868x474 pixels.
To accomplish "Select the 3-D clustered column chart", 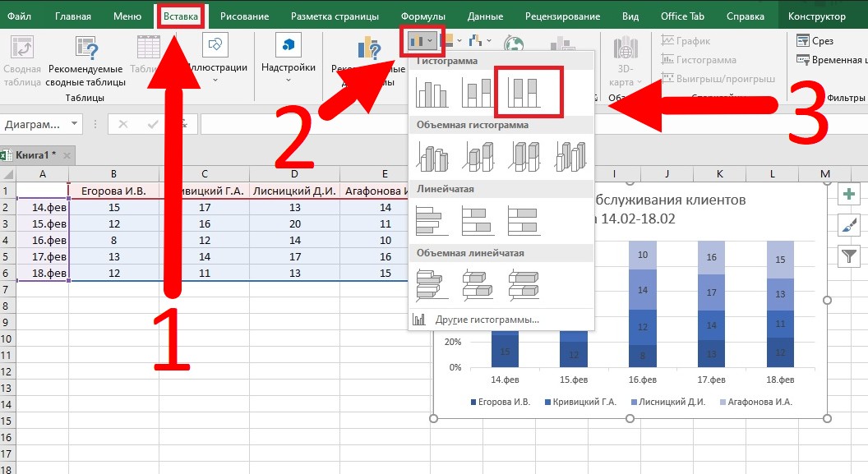I will point(432,155).
